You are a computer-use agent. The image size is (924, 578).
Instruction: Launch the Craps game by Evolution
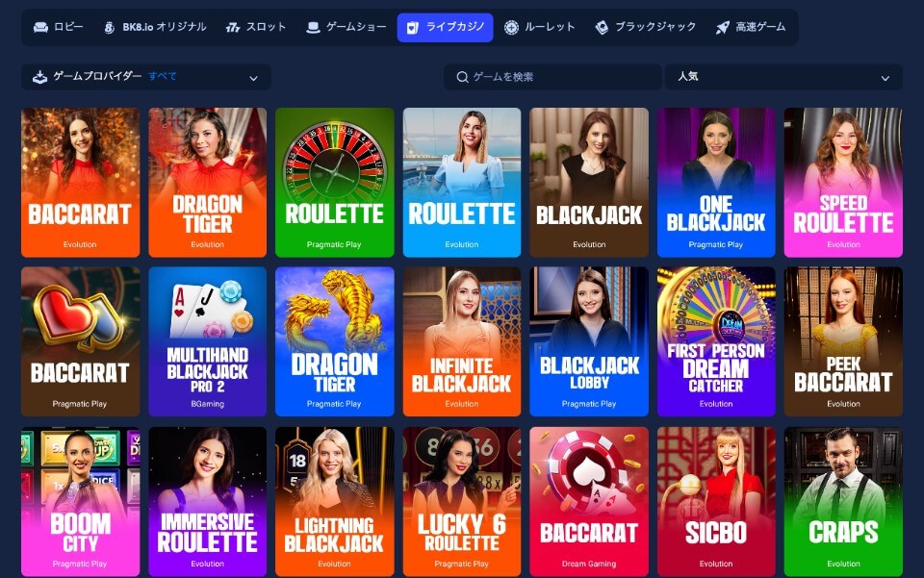(x=843, y=501)
